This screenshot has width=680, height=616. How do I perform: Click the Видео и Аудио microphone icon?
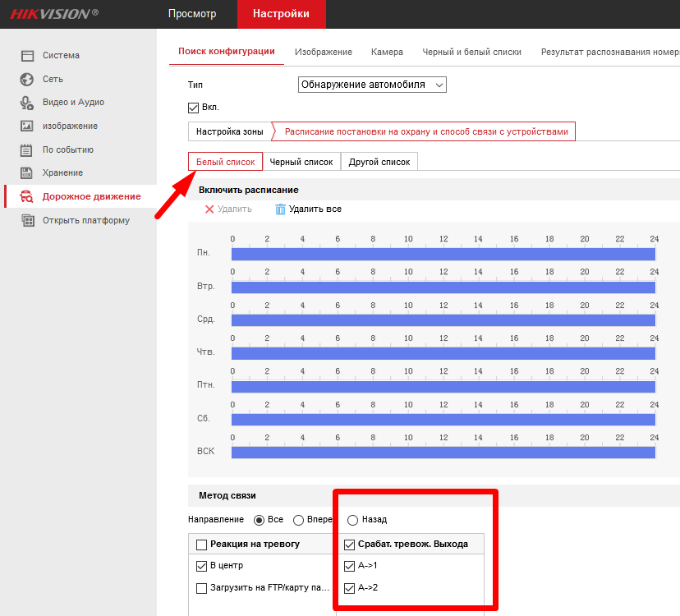(27, 103)
